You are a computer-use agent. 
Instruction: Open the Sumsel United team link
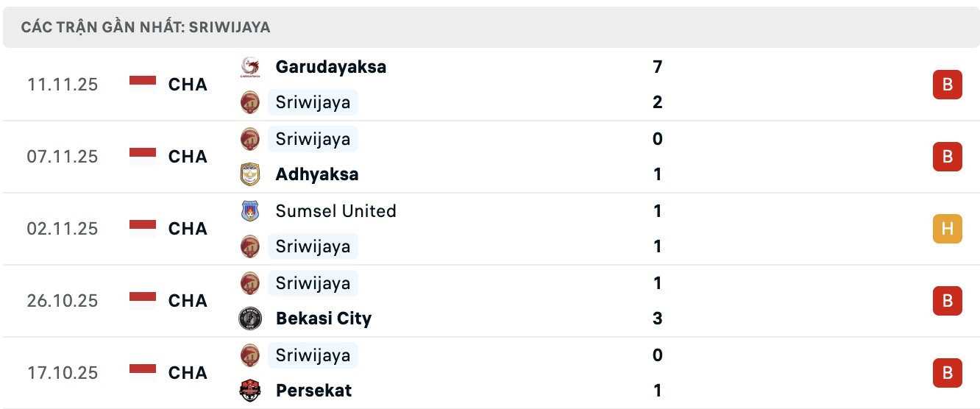335,211
